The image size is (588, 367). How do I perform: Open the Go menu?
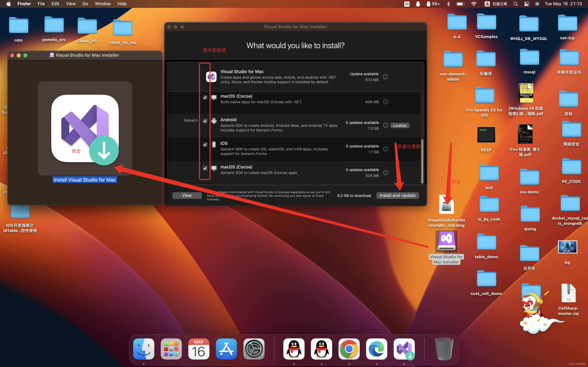85,4
